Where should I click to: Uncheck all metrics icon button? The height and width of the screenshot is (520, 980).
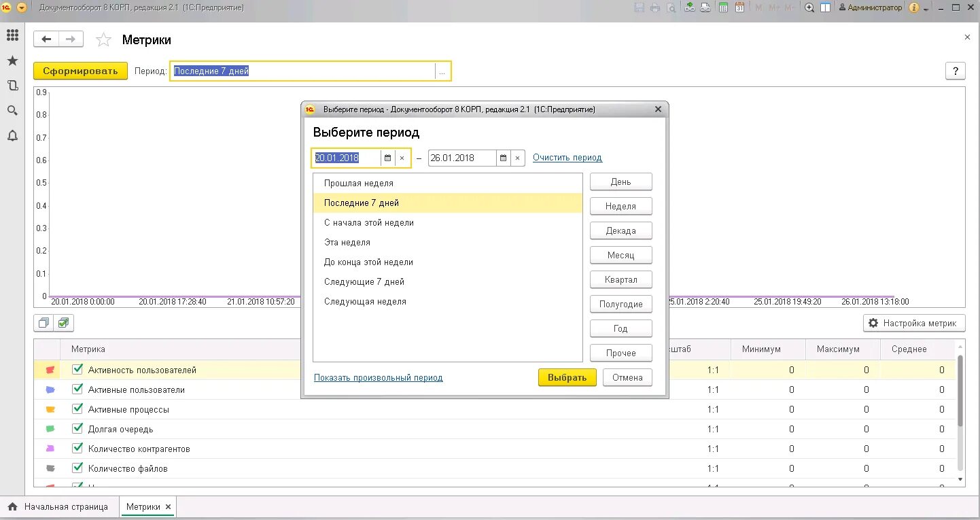[43, 323]
